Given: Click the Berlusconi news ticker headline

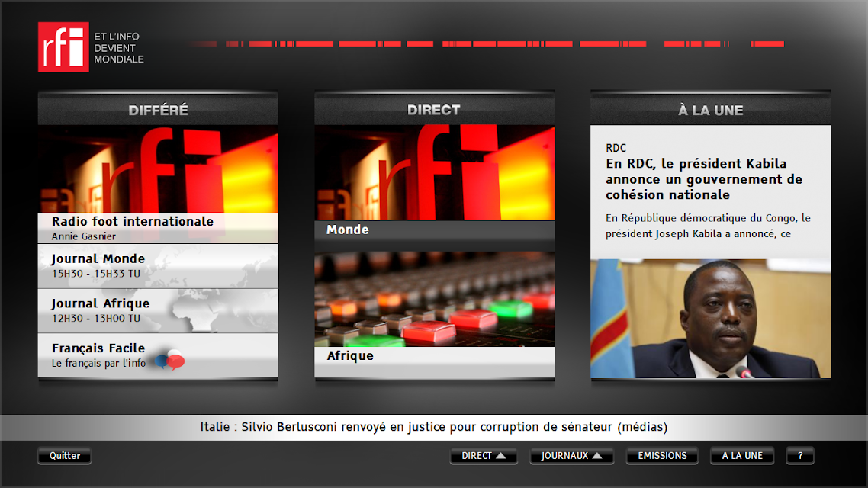Looking at the screenshot, I should coord(434,427).
